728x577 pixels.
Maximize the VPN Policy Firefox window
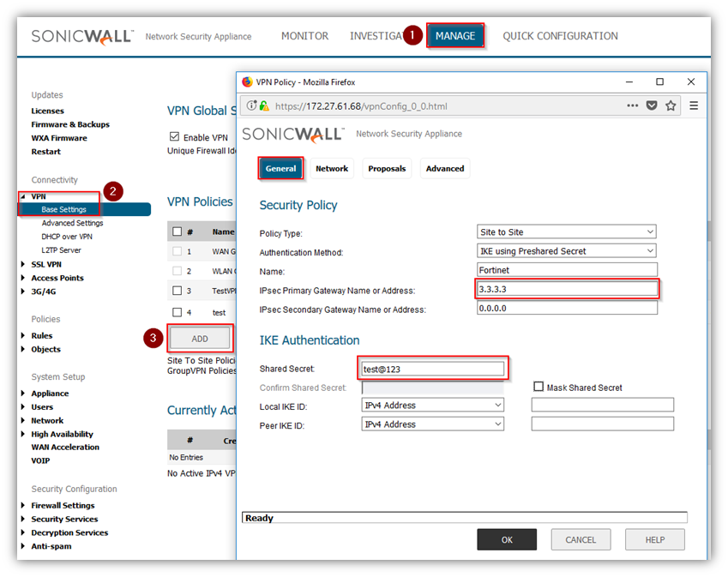point(659,81)
